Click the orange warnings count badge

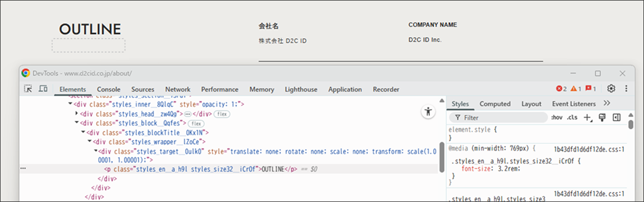tap(576, 88)
